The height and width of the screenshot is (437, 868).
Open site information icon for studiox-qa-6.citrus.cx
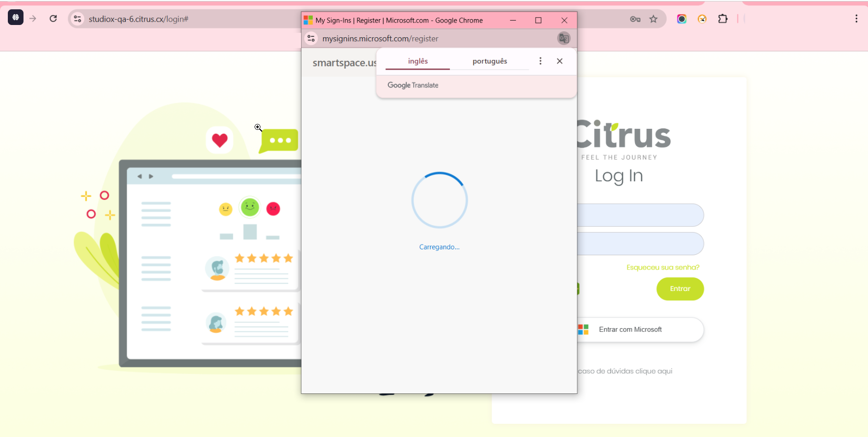(x=77, y=19)
